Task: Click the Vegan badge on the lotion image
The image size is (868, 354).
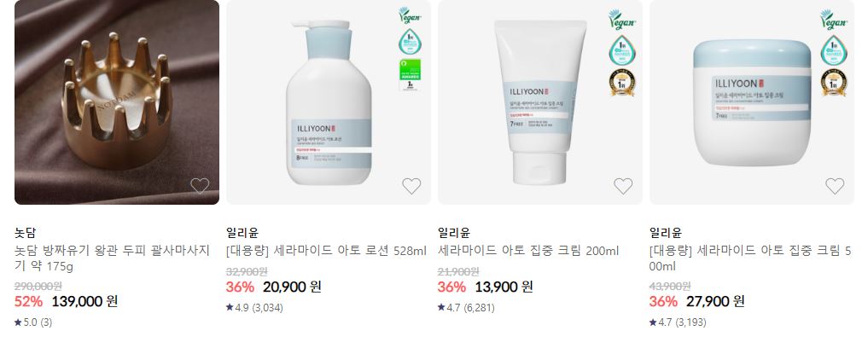Action: (411, 15)
